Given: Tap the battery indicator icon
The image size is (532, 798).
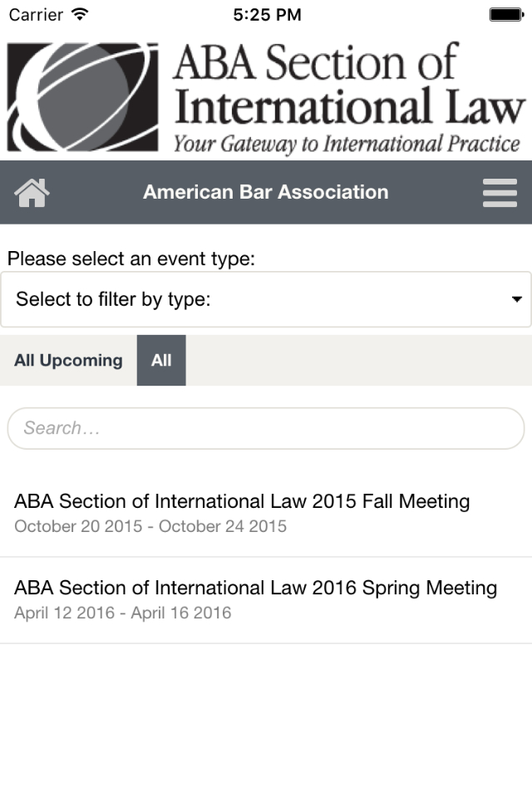Looking at the screenshot, I should coord(506,14).
